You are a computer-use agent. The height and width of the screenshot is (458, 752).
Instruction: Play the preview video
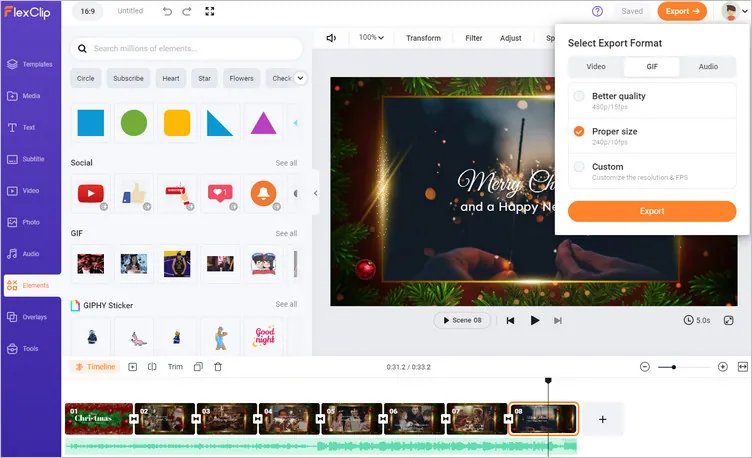point(535,320)
